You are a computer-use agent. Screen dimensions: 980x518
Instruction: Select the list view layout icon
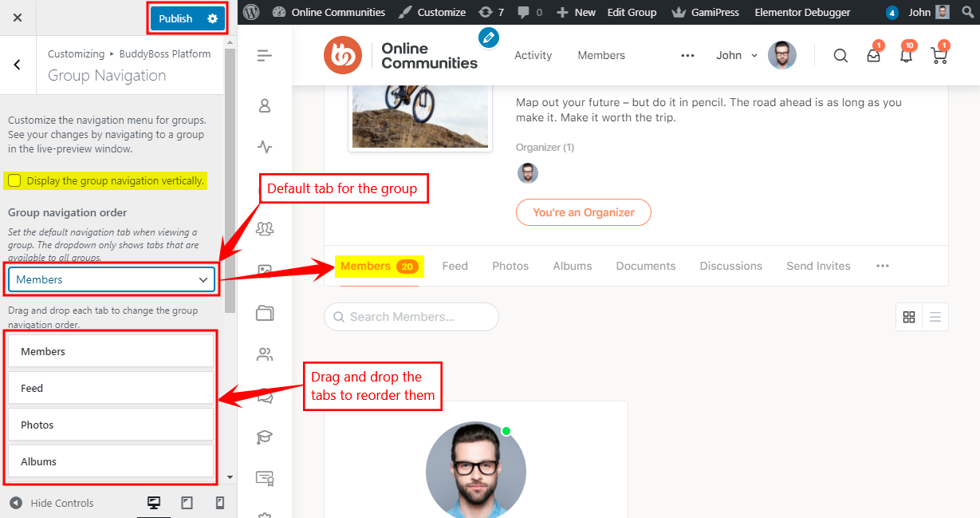click(935, 317)
